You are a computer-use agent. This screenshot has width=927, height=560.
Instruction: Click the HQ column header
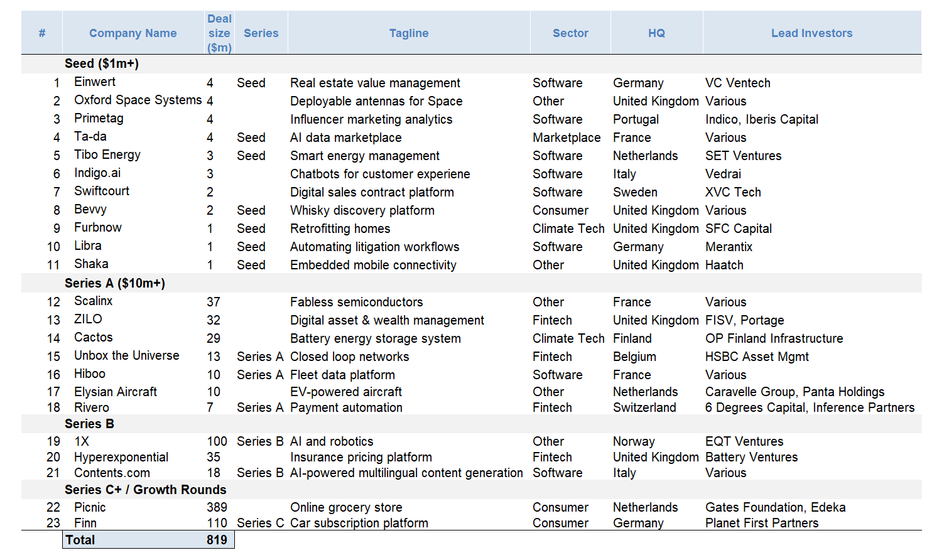point(656,33)
